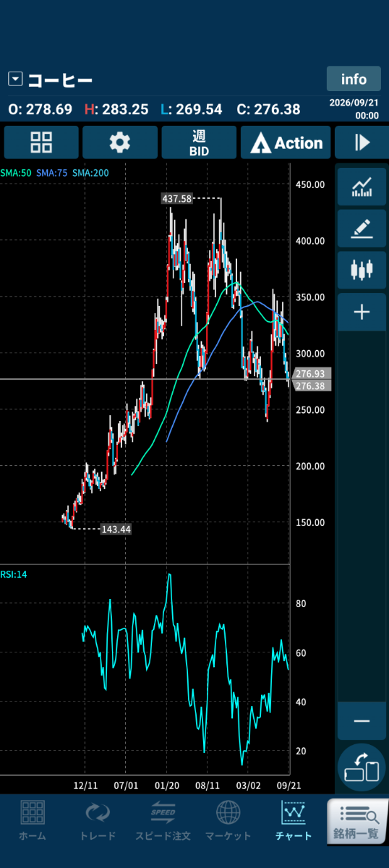Select チャート tab
Image resolution: width=389 pixels, height=868 pixels.
(x=294, y=821)
